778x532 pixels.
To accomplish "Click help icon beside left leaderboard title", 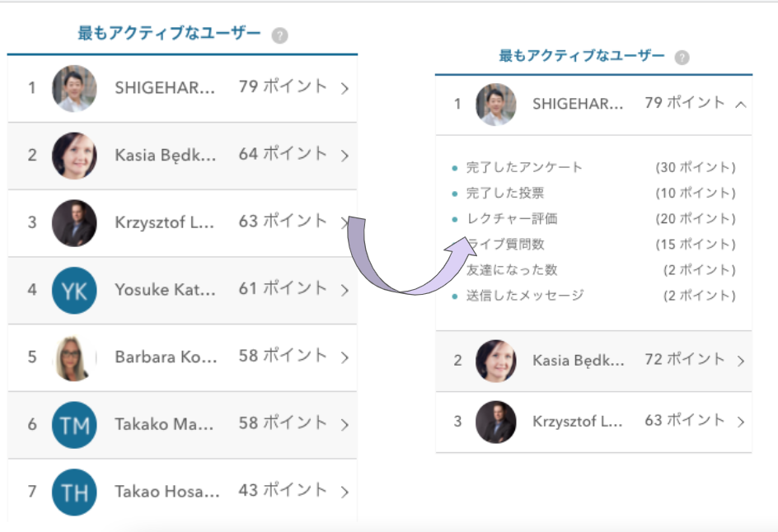I will tap(280, 35).
